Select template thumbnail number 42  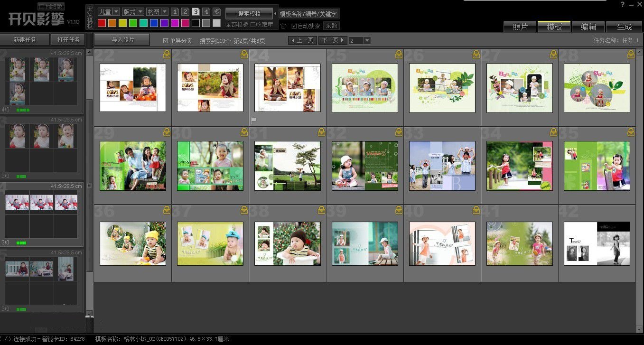pos(597,243)
